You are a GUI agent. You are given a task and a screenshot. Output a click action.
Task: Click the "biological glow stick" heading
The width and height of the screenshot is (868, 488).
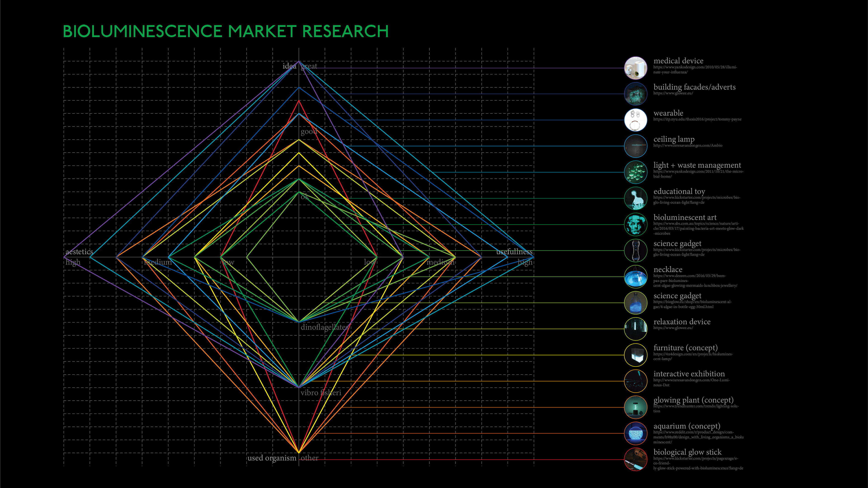tap(687, 452)
